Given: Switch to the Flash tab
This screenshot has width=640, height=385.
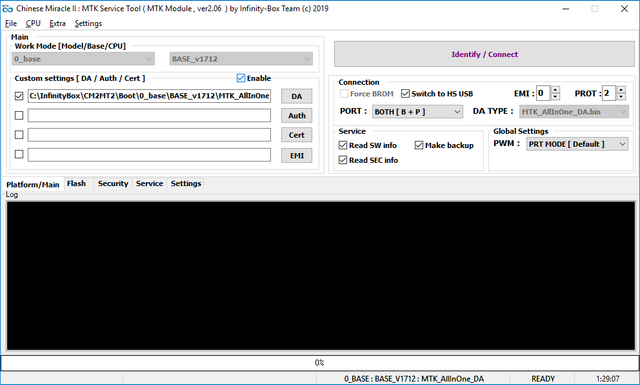Looking at the screenshot, I should 76,184.
